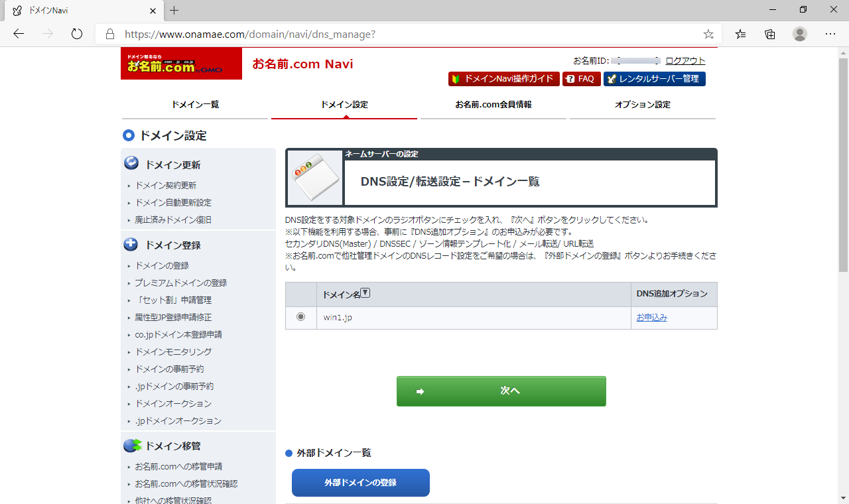Switch to the オプション設定 tab
Viewport: 849px width, 504px height.
(643, 105)
